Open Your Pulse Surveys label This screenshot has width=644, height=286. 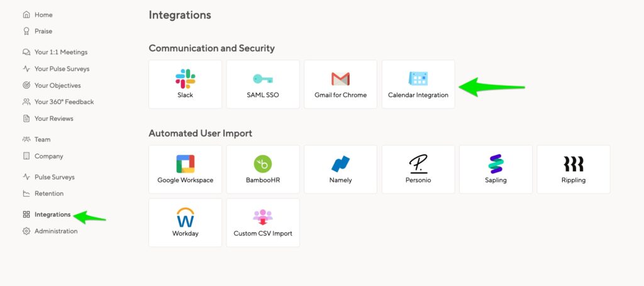tap(62, 69)
